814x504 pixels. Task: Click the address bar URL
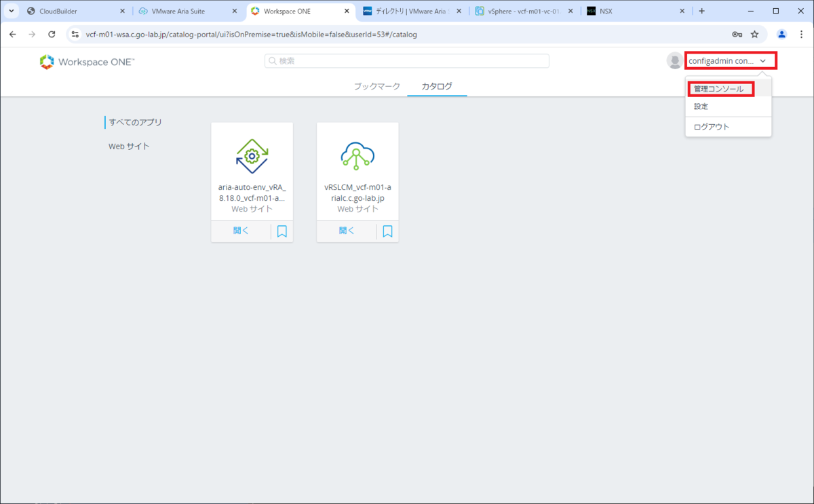click(x=251, y=34)
